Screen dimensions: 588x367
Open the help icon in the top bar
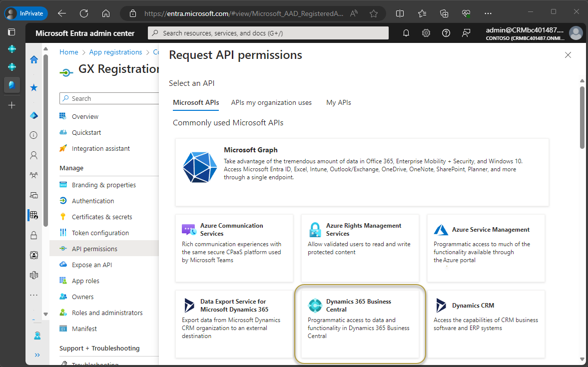point(446,33)
